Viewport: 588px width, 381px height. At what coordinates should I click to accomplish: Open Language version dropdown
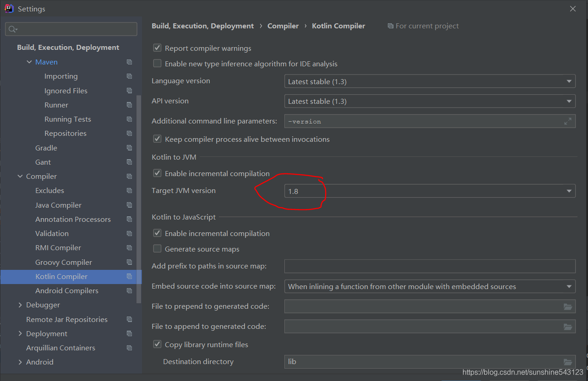(x=430, y=81)
